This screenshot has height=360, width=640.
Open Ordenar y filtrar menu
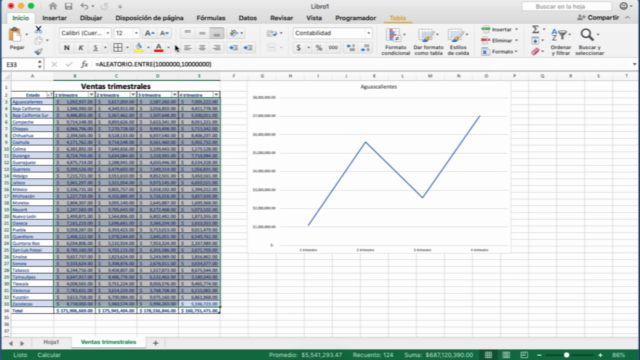click(x=560, y=42)
